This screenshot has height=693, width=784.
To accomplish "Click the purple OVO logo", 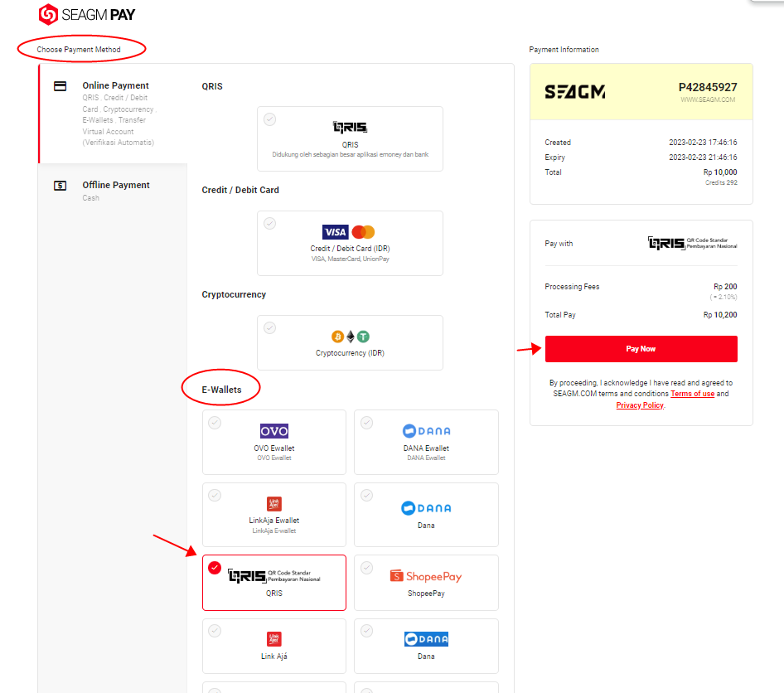I will point(274,431).
